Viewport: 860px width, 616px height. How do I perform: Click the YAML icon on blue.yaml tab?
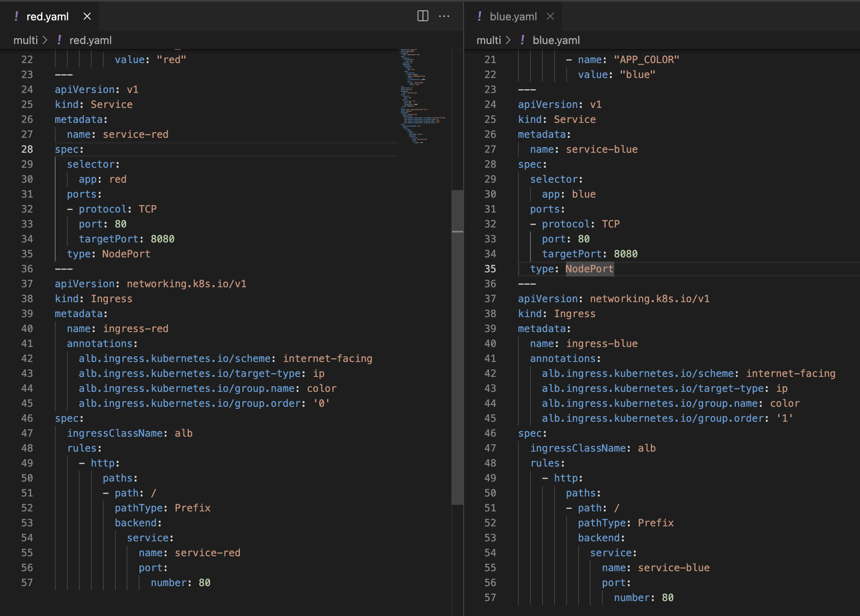click(479, 16)
